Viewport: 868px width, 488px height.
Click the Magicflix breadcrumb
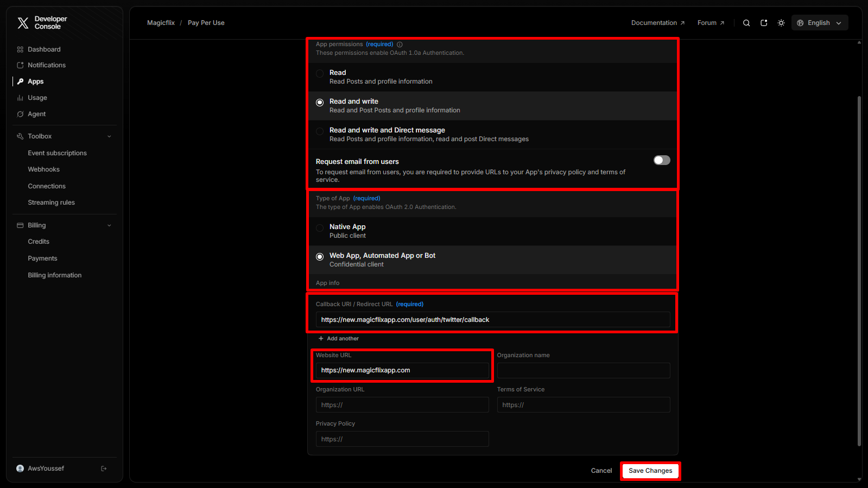pos(161,23)
